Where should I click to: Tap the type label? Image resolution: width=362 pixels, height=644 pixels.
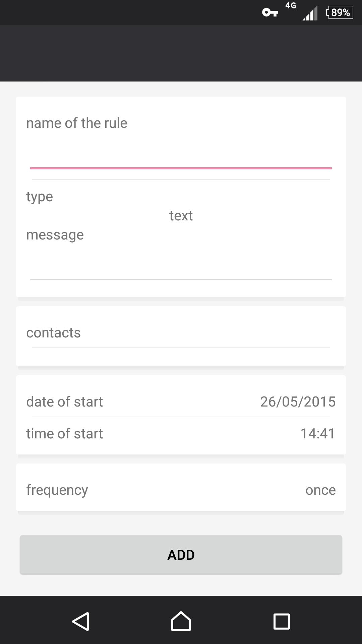(x=40, y=197)
